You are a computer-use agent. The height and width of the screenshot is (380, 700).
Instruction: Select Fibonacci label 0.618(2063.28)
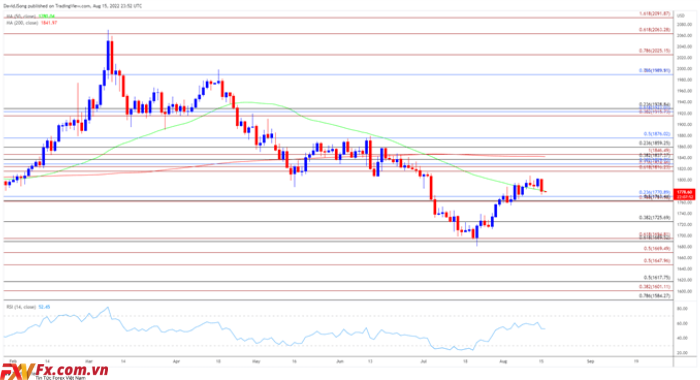tap(655, 29)
